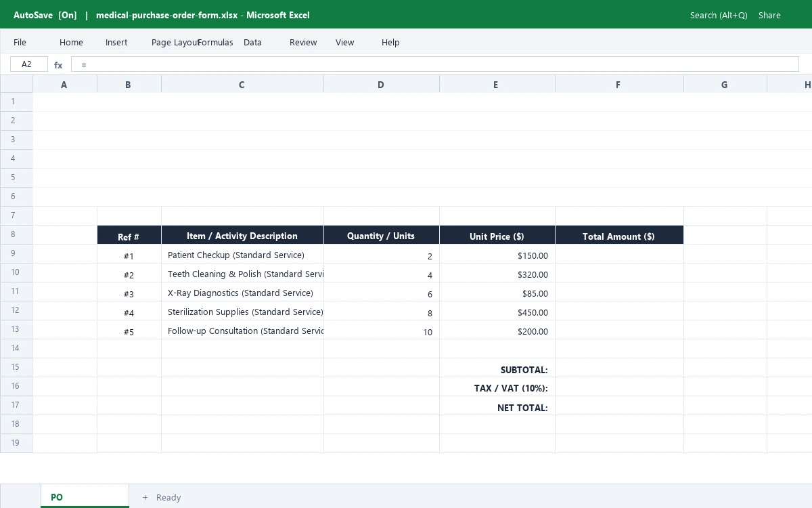Select the X-Ray Diagnostics cell
Screen dimensions: 812x508
pos(242,292)
